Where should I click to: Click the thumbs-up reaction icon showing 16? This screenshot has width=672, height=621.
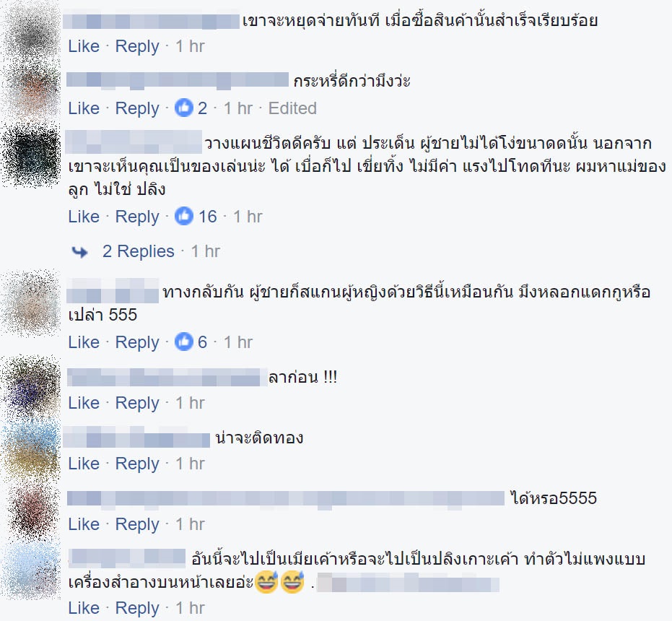tap(184, 216)
